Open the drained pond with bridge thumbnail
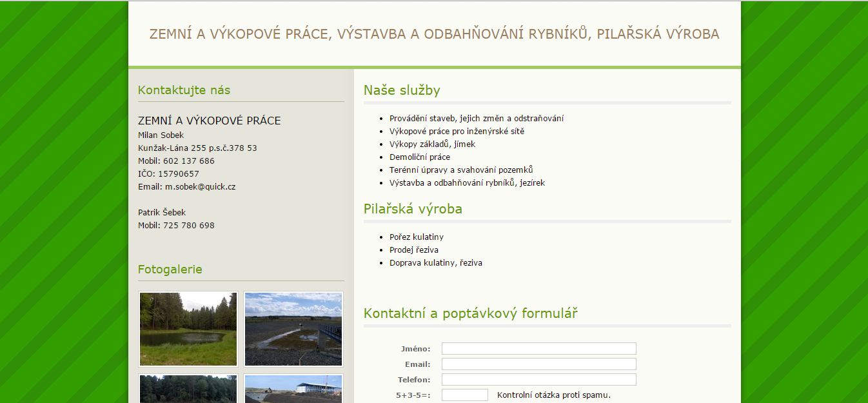Image resolution: width=868 pixels, height=403 pixels. 293,329
